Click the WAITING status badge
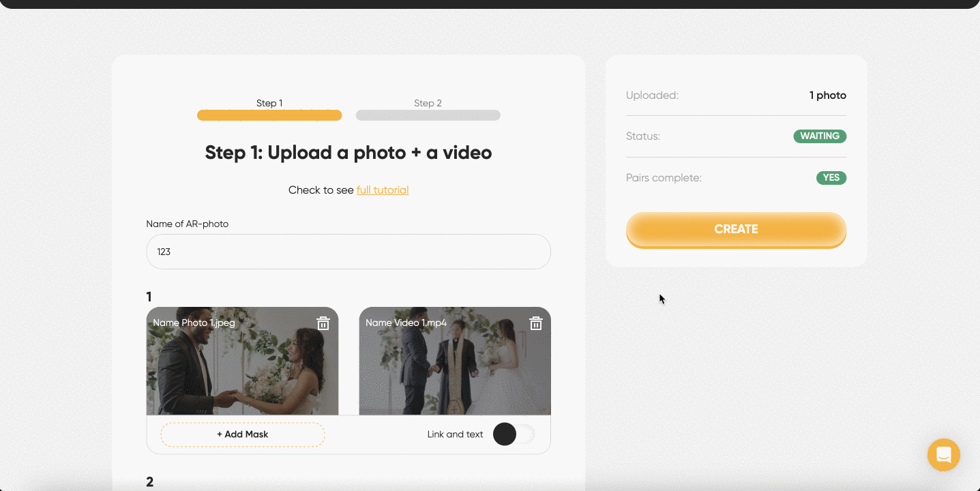Image resolution: width=980 pixels, height=491 pixels. 820,136
